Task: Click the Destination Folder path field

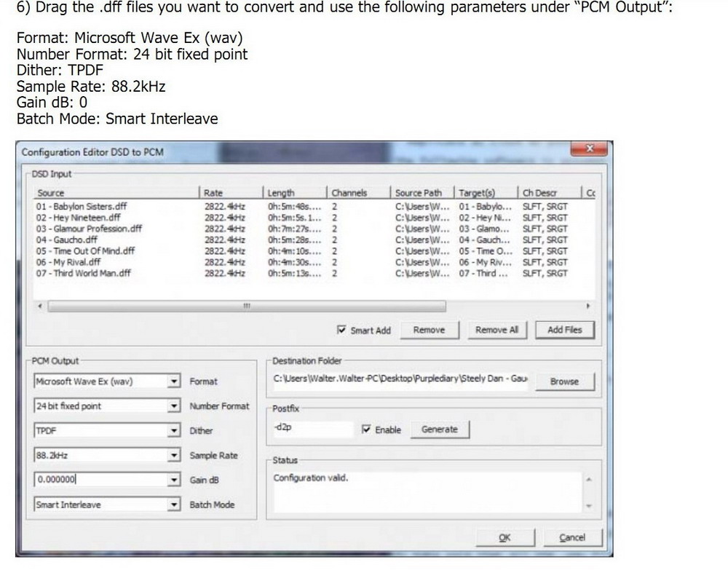Action: [x=400, y=380]
